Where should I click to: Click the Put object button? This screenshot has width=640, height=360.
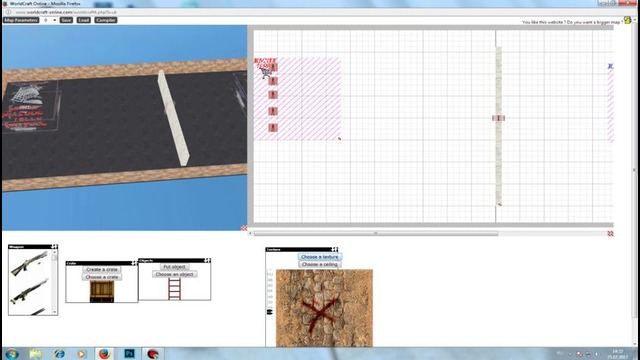174,267
